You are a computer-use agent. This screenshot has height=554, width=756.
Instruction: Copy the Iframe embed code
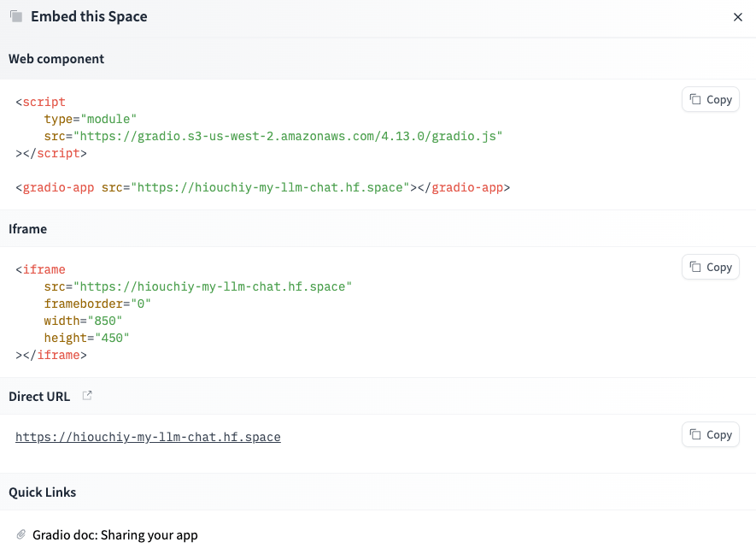710,267
